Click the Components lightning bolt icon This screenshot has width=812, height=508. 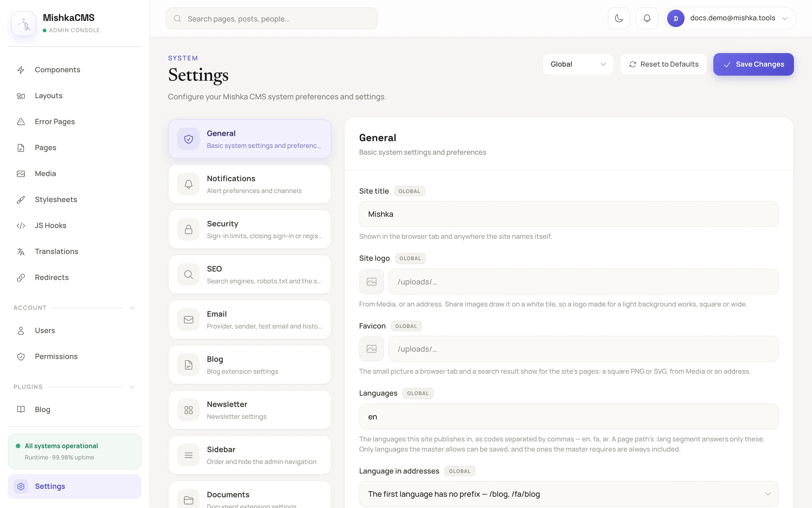point(21,70)
